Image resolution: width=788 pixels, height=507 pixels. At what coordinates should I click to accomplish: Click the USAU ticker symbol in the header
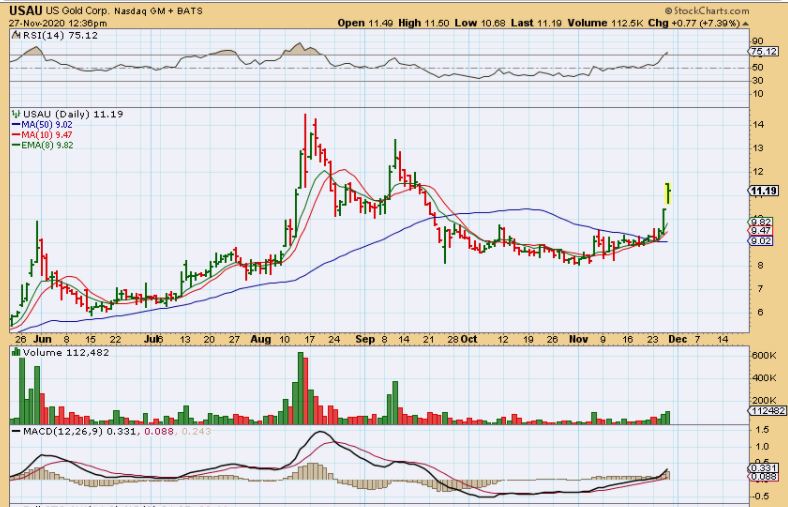pos(26,11)
